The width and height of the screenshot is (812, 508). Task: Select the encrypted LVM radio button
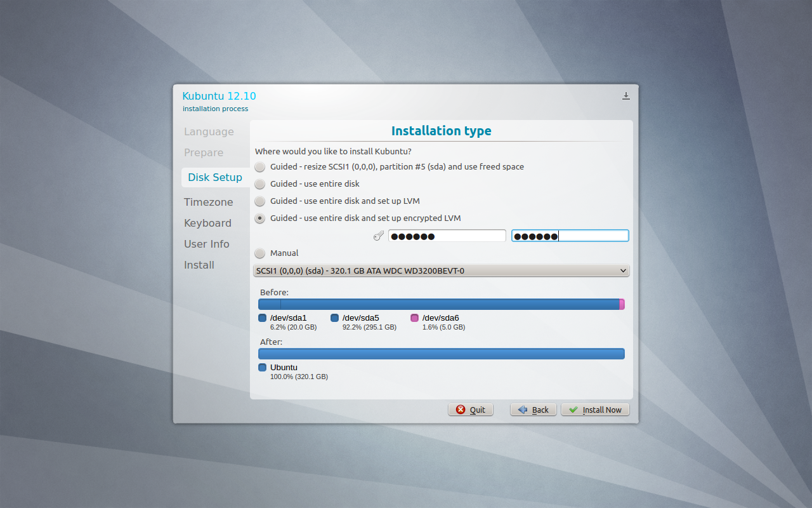(260, 218)
